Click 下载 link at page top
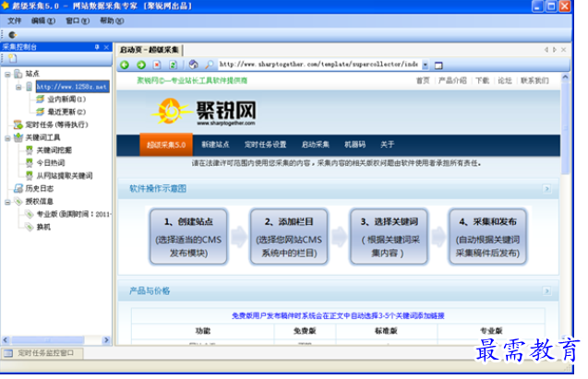The image size is (588, 379). pyautogui.click(x=482, y=80)
